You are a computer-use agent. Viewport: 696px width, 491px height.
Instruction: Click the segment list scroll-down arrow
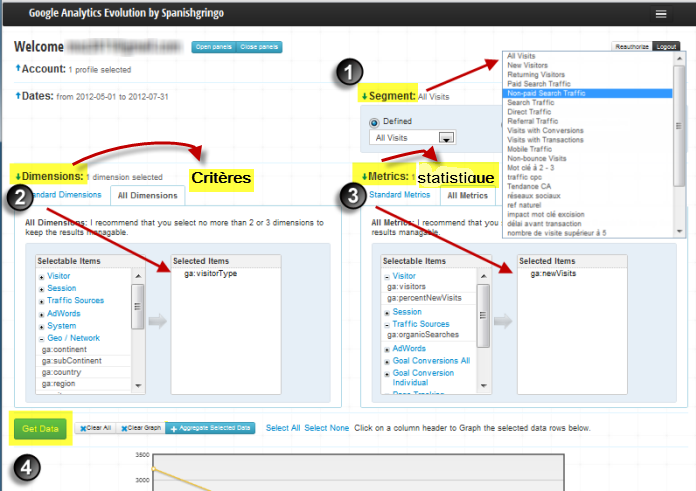679,231
